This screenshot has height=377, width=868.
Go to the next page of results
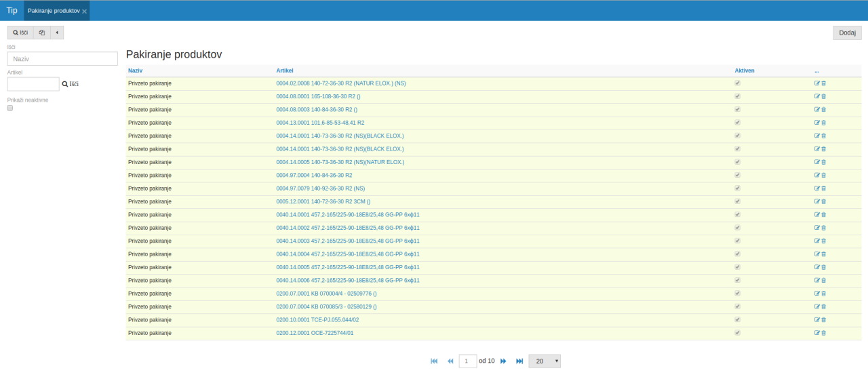coord(503,361)
